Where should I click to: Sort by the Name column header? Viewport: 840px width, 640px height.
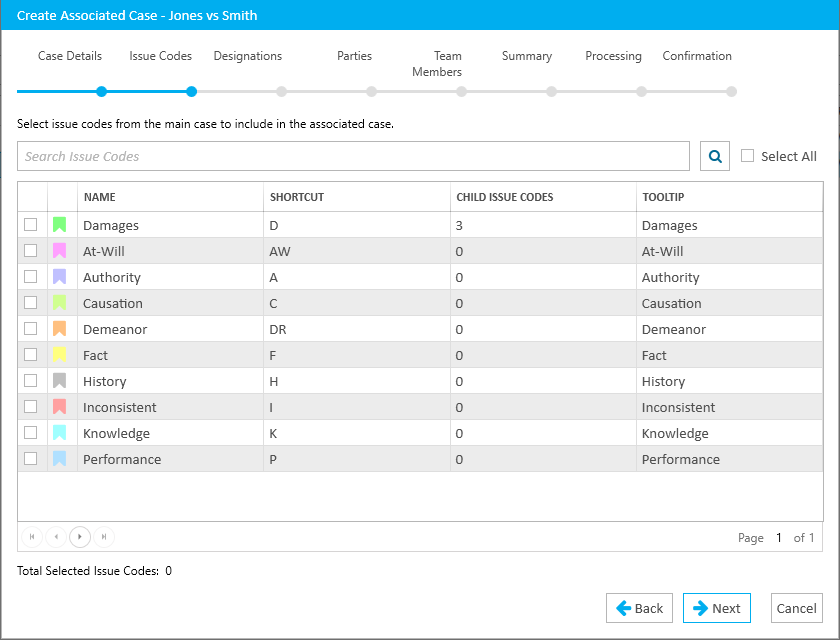pyautogui.click(x=100, y=197)
